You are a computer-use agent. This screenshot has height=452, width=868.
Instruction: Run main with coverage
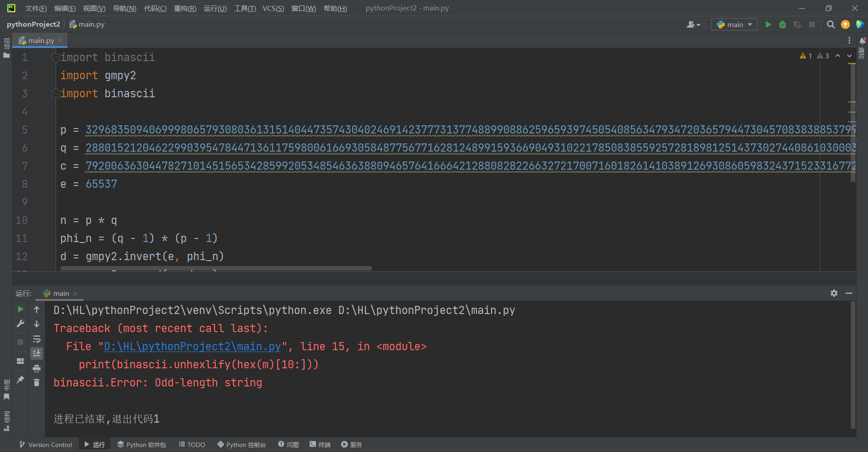point(797,24)
